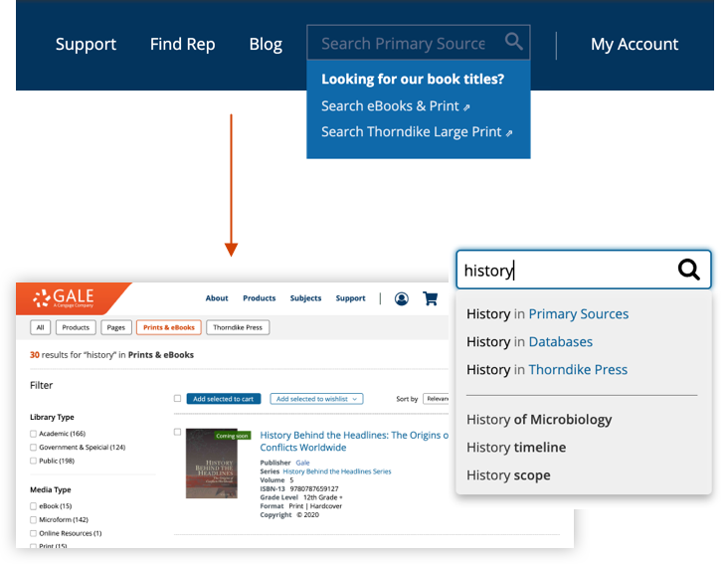Select History in Thorndike Press suggestion
This screenshot has height=564, width=728.
coord(547,370)
